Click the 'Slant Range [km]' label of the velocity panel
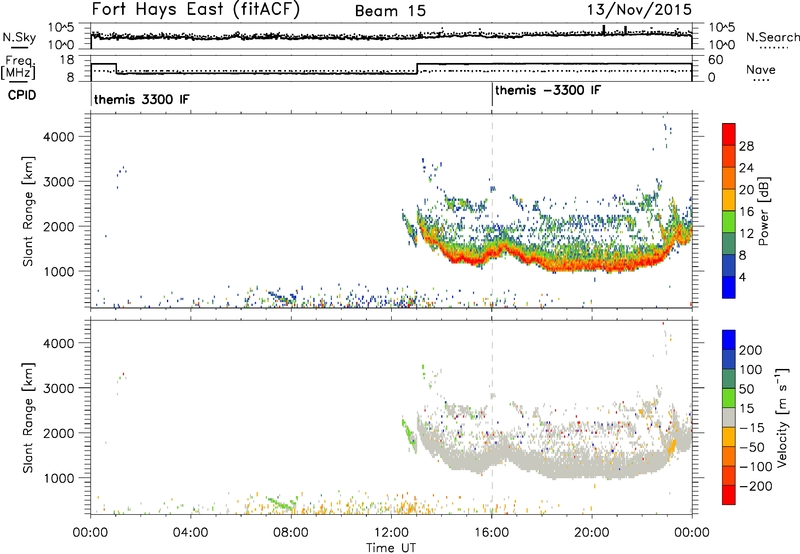 [28, 418]
